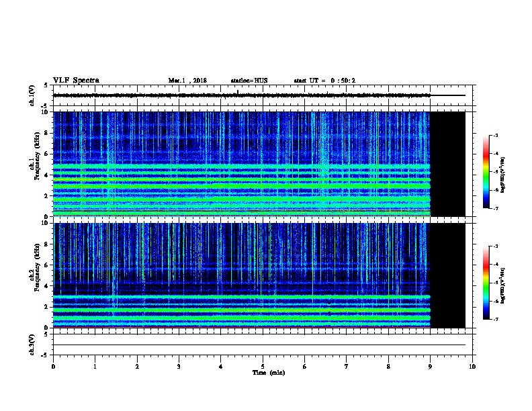Click the ch.1 voltage waveform trace

(x=242, y=95)
